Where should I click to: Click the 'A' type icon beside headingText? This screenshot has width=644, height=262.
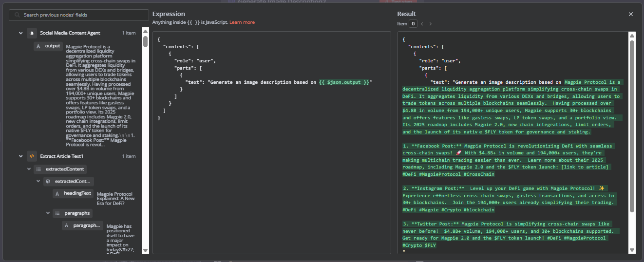pyautogui.click(x=57, y=193)
